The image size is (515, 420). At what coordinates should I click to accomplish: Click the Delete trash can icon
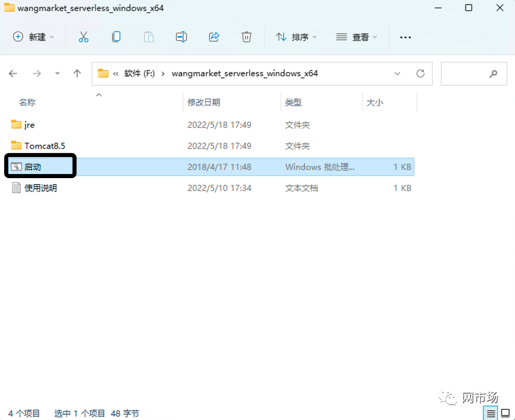[247, 37]
